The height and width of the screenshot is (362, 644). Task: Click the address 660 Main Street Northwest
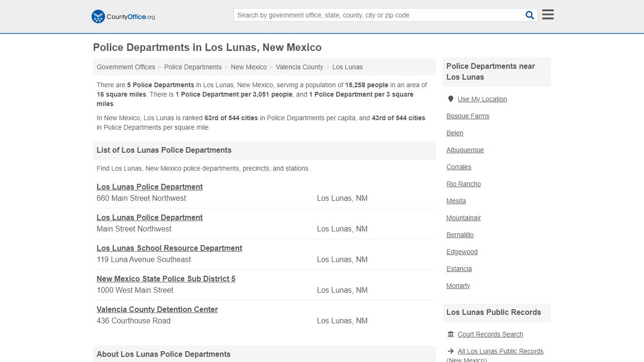[x=141, y=198]
